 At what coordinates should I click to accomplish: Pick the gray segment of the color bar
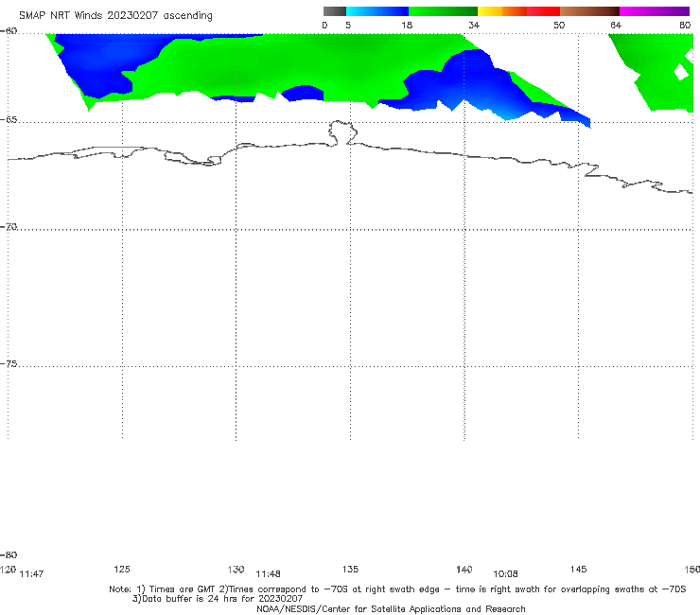tap(335, 11)
